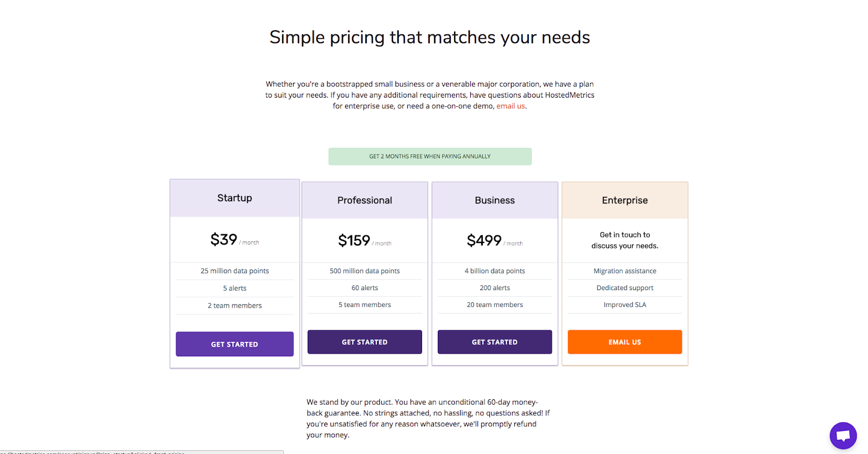Click '25 million data points' feature row

234,271
